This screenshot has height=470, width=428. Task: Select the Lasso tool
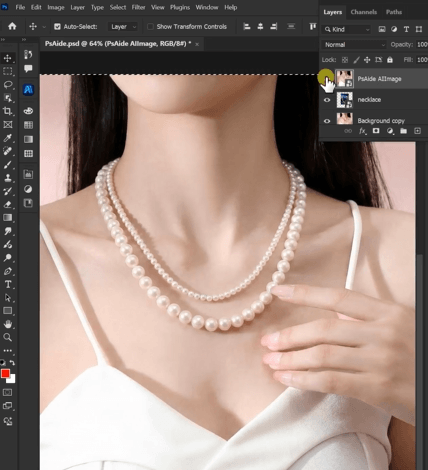(7, 84)
